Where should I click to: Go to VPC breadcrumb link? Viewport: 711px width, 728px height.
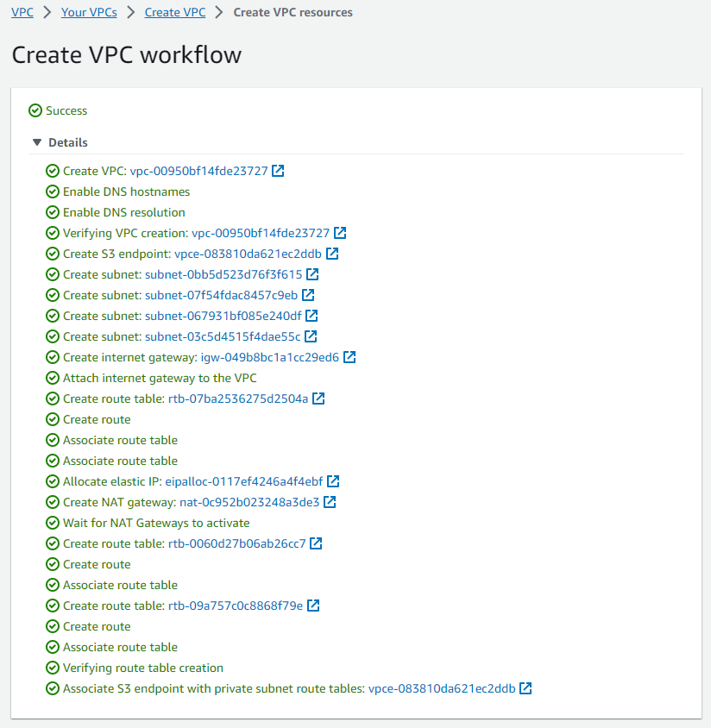(x=22, y=12)
